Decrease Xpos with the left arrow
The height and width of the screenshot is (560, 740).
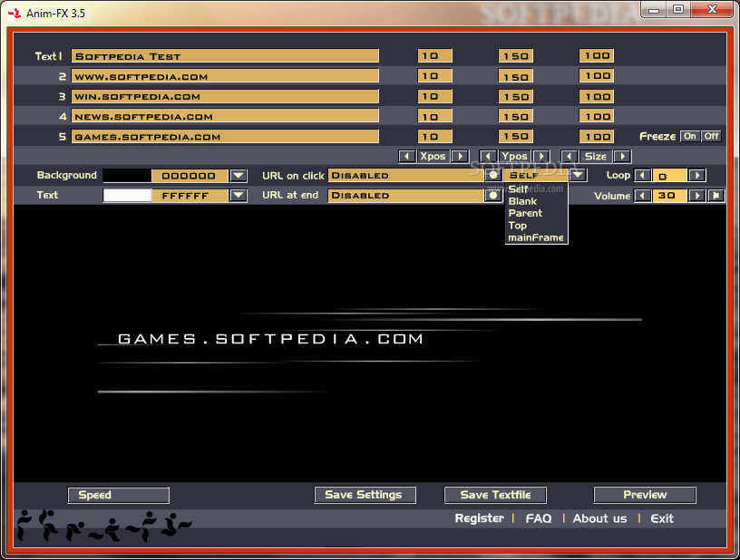point(407,156)
